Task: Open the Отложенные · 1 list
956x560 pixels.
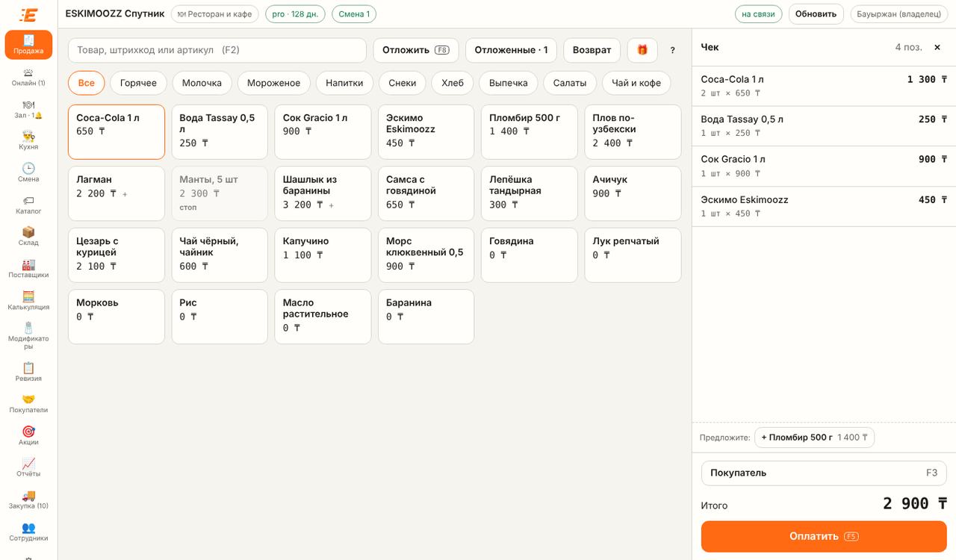Action: (x=511, y=50)
